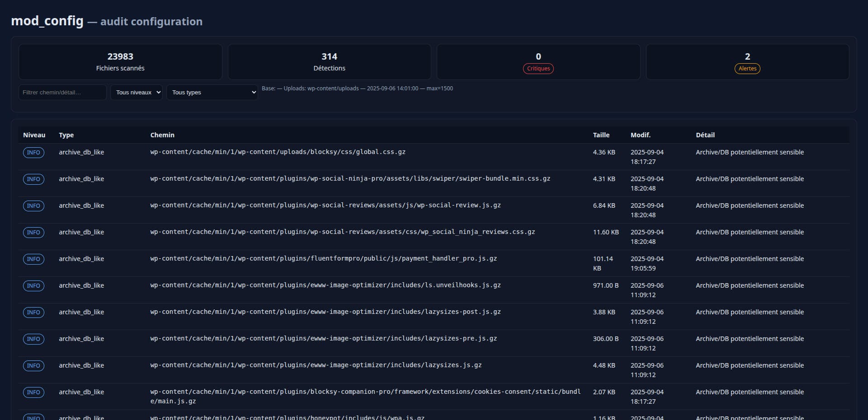This screenshot has width=868, height=420.
Task: Click the INFO badge next to ls.unveilhooks.js.gz
Action: (33, 286)
